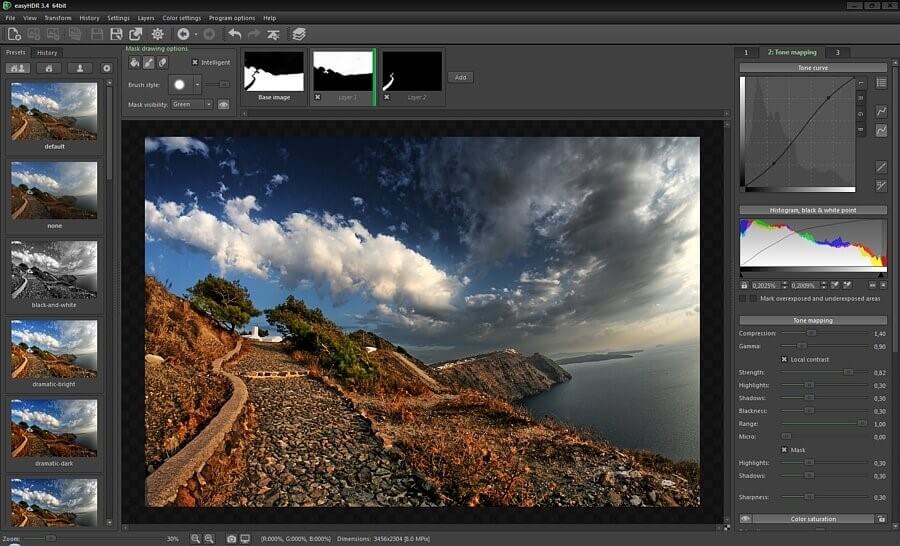900x546 pixels.
Task: Reset tone curve to linear line
Action: click(881, 167)
